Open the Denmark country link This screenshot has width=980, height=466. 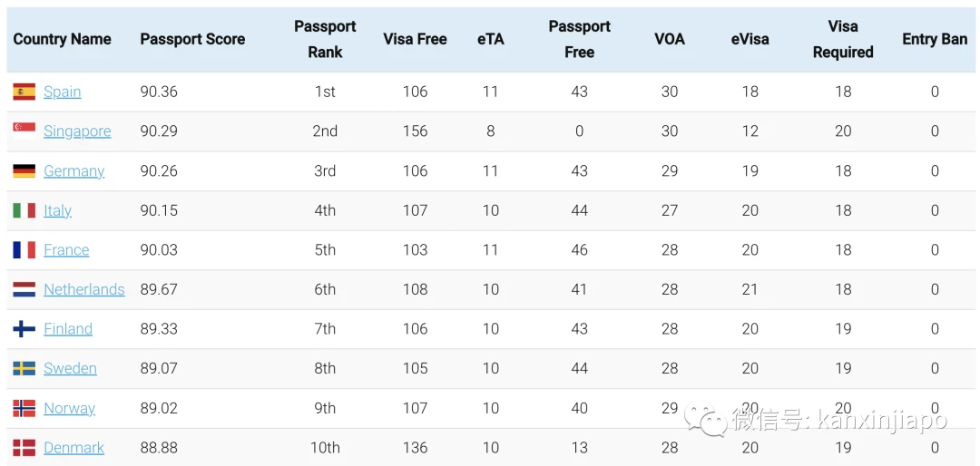[73, 448]
